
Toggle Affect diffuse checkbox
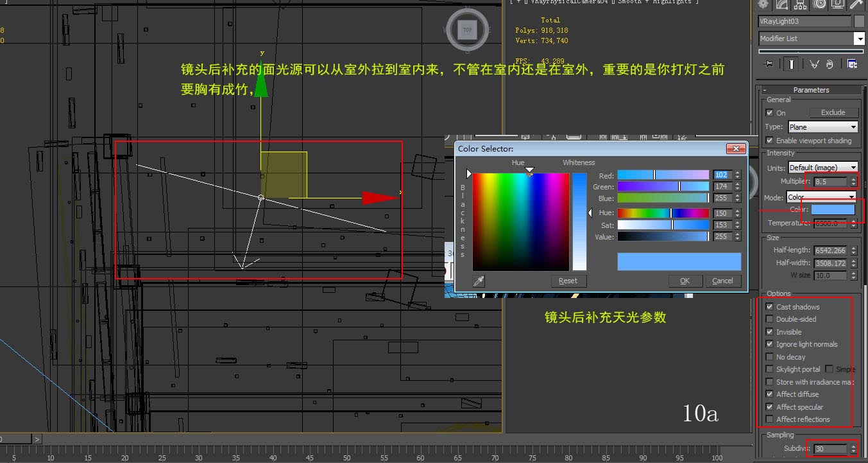pyautogui.click(x=769, y=394)
